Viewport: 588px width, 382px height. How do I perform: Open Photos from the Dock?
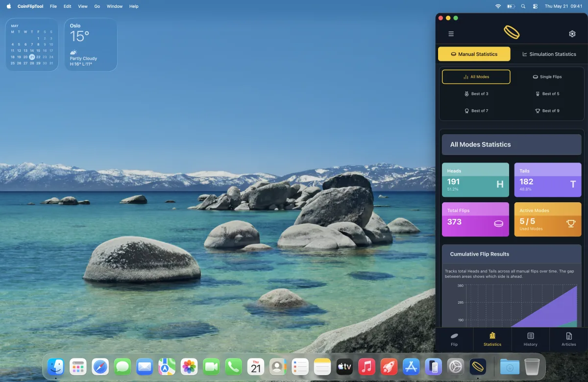point(189,366)
